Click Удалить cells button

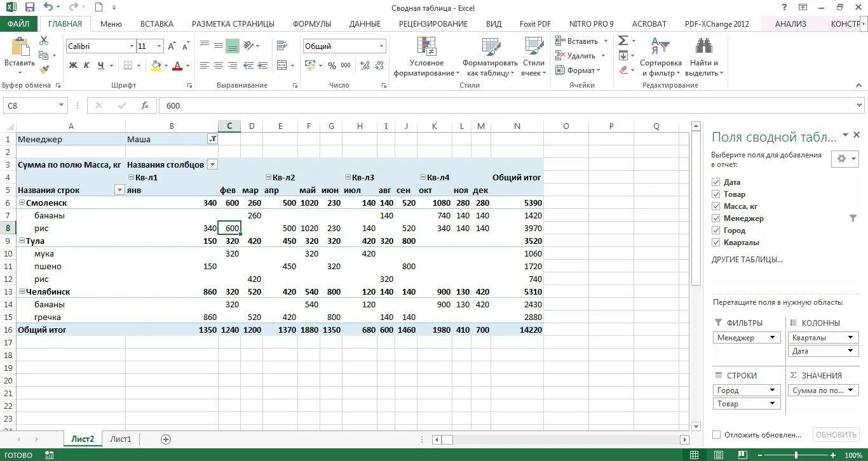pos(580,56)
